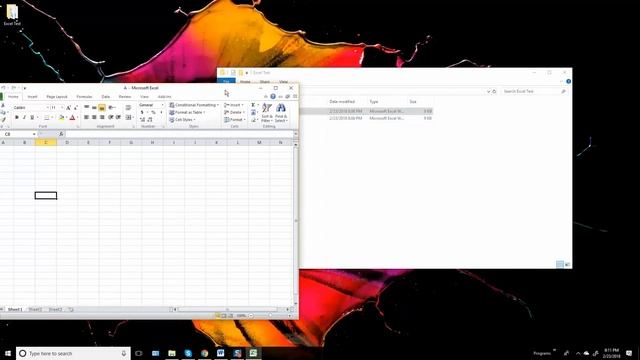Screen dimensions: 640x360
Task: Select the Sheet2 worksheet tab
Action: point(35,309)
